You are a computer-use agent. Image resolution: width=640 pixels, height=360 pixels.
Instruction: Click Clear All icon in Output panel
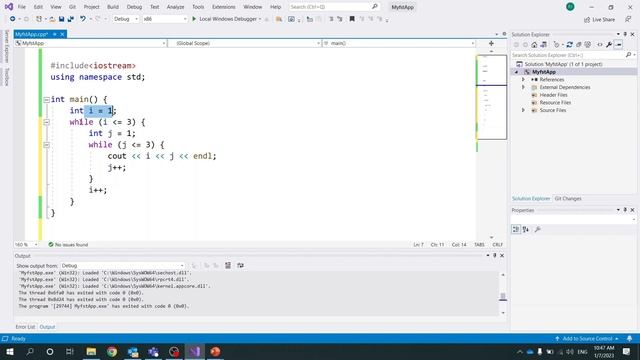228,266
